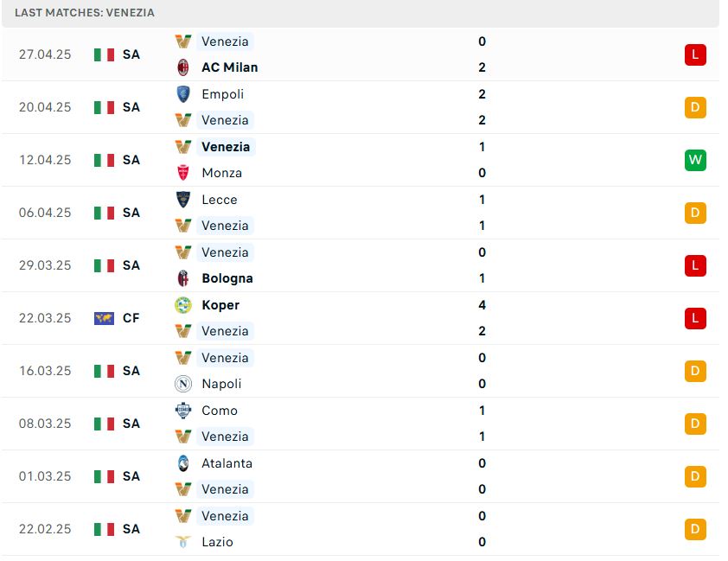Click the Bologna club crest icon
The height and width of the screenshot is (561, 728).
tap(183, 278)
